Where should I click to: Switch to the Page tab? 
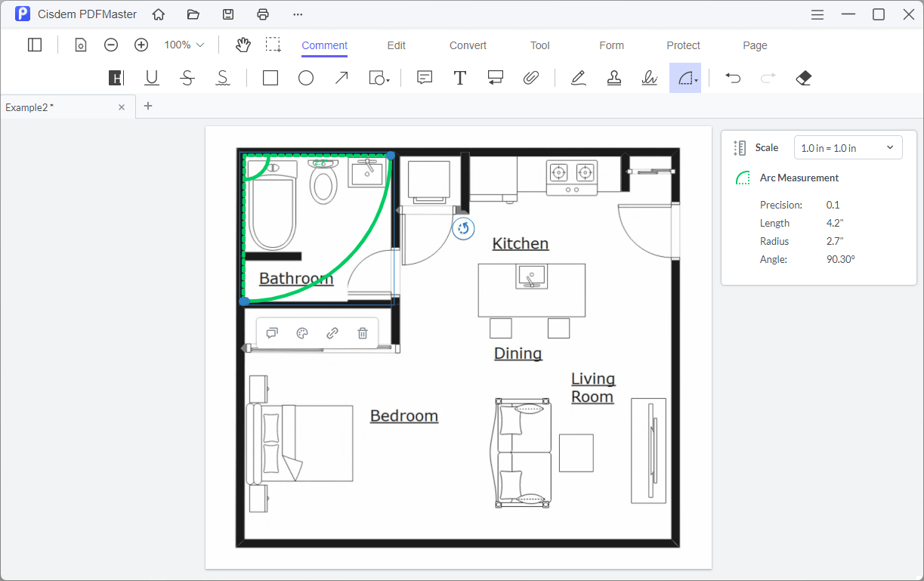point(756,45)
